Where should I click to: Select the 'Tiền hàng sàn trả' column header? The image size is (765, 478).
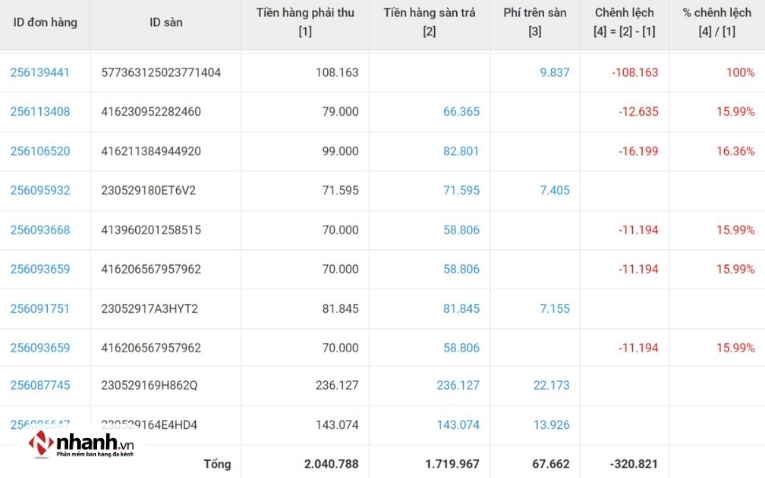point(429,22)
